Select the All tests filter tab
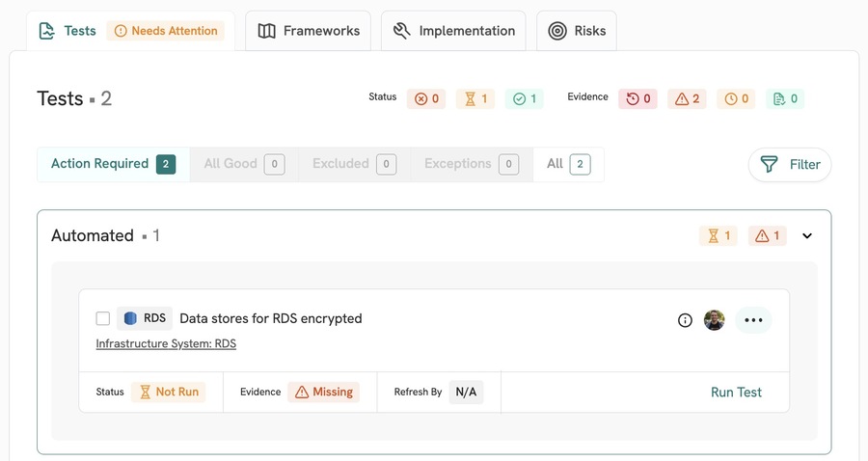The image size is (868, 461). pos(568,164)
